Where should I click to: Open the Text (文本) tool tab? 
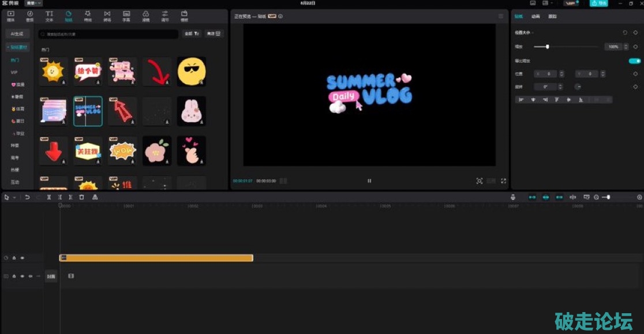coord(49,15)
